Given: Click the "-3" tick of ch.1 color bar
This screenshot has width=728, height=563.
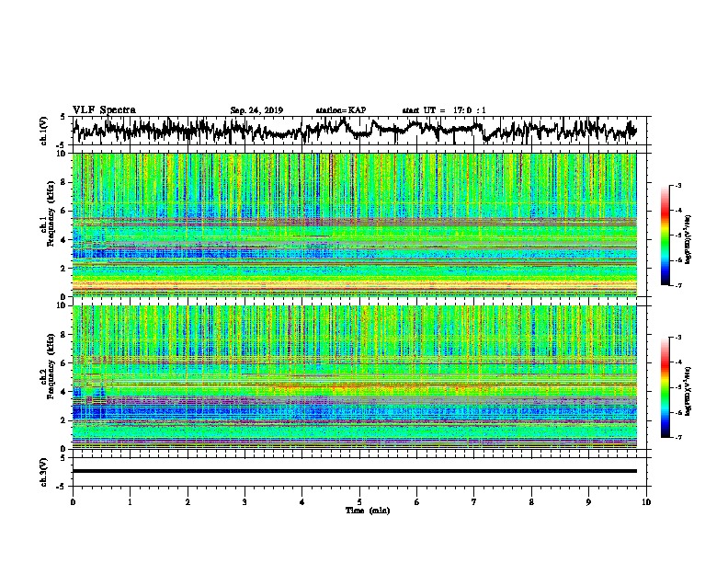Looking at the screenshot, I should click(x=677, y=186).
